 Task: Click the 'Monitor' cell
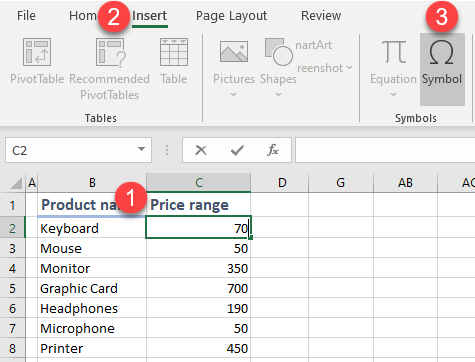point(92,269)
